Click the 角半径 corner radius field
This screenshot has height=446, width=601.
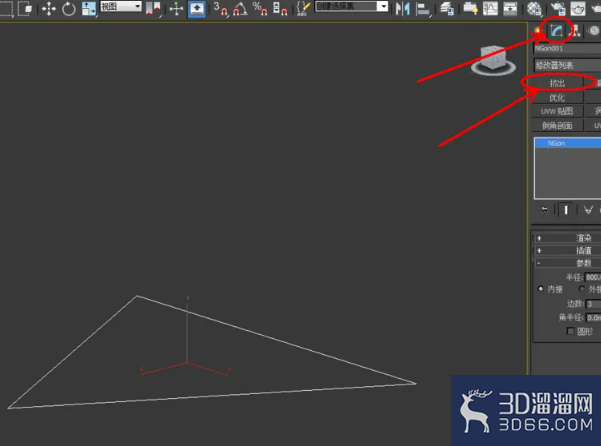pyautogui.click(x=594, y=318)
